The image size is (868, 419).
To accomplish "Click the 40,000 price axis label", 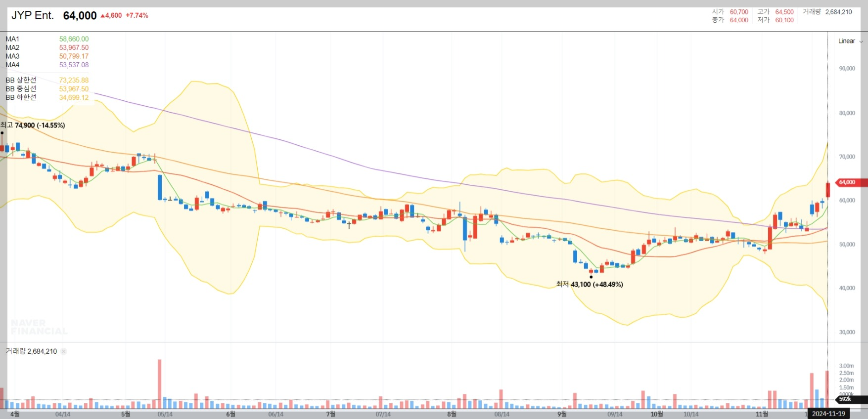I will tap(847, 288).
